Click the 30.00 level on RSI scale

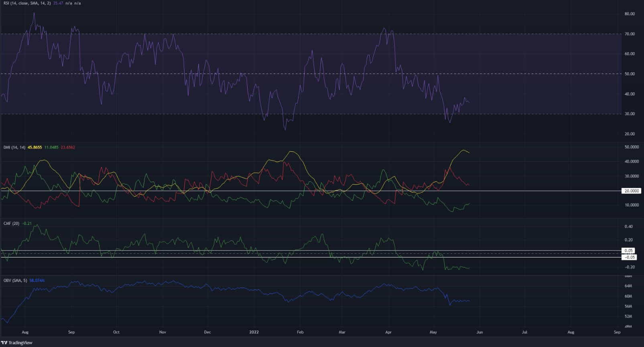pyautogui.click(x=630, y=114)
